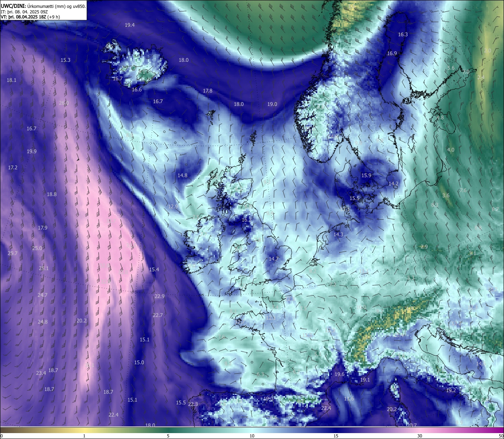The width and height of the screenshot is (504, 439).
Task: Click the 10 label on the colour scale
Action: pos(252,436)
